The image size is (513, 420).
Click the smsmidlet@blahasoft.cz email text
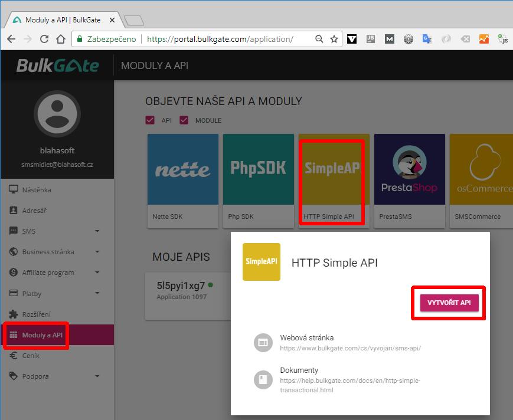tap(57, 165)
